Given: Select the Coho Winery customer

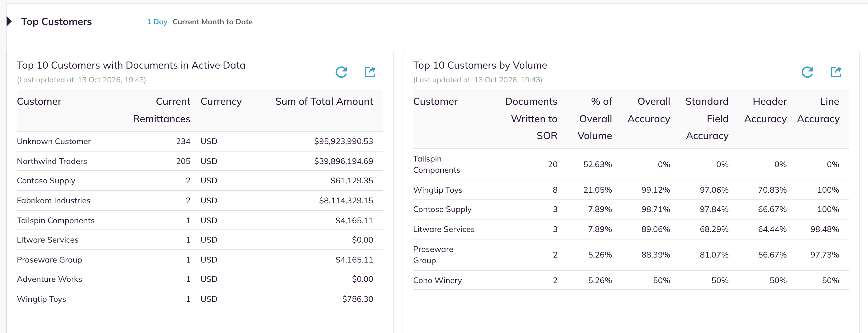Looking at the screenshot, I should [437, 281].
